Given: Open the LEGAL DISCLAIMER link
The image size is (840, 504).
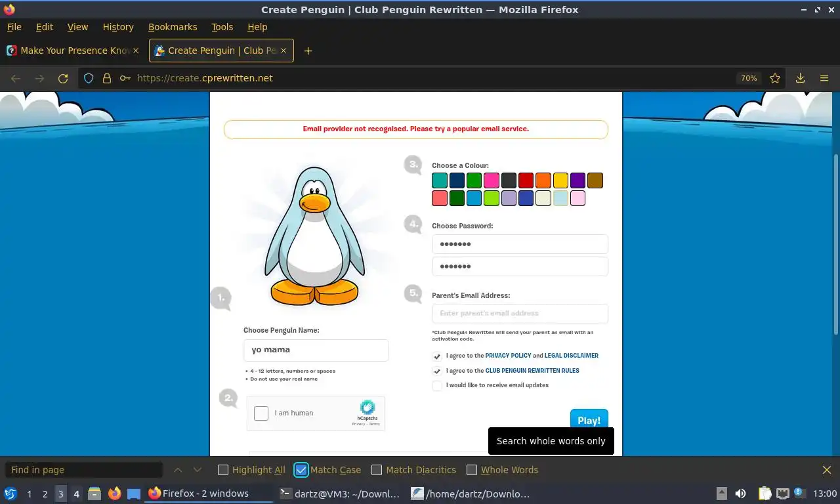Looking at the screenshot, I should pyautogui.click(x=571, y=356).
